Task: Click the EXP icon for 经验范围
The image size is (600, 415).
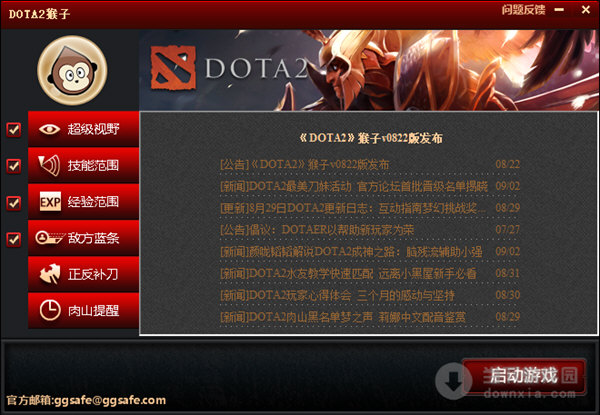Action: tap(50, 202)
